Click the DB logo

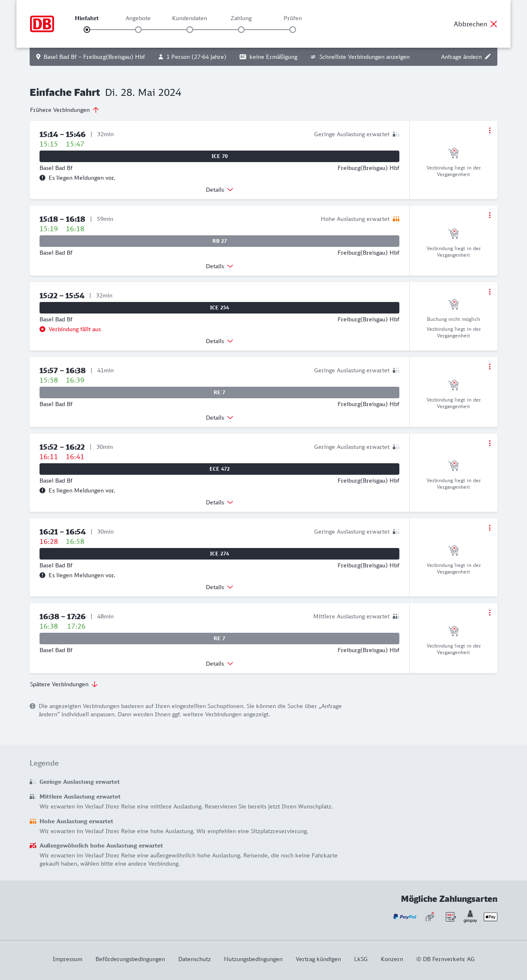[42, 24]
